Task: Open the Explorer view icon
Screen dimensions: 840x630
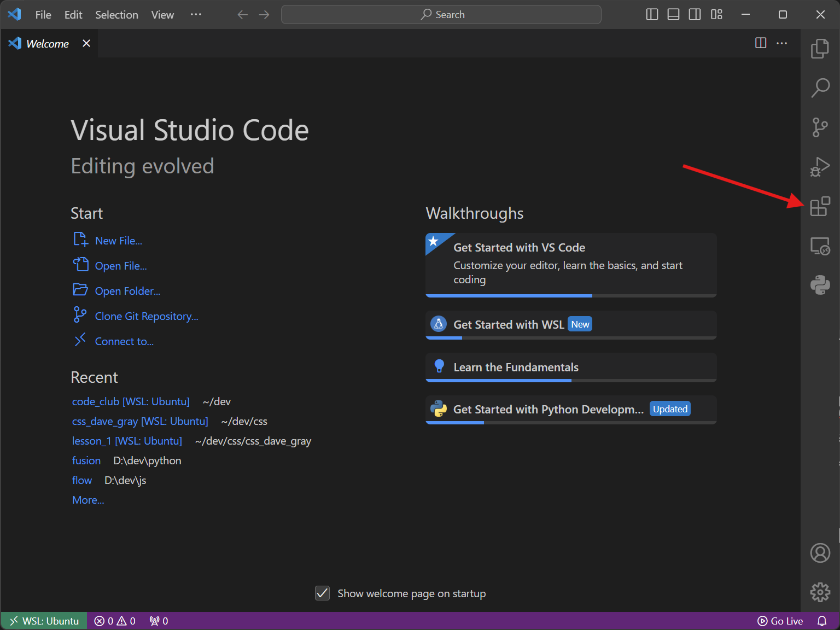Action: (x=820, y=49)
